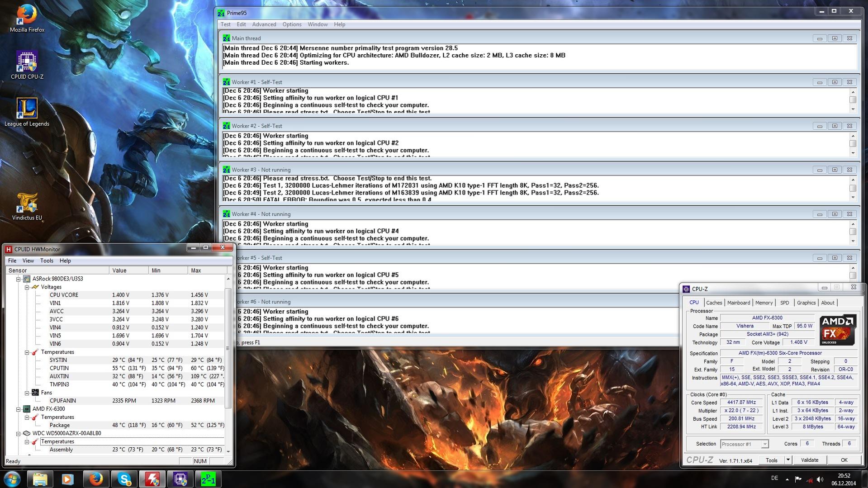Click the Worker #4 Not running window icon

click(x=226, y=214)
